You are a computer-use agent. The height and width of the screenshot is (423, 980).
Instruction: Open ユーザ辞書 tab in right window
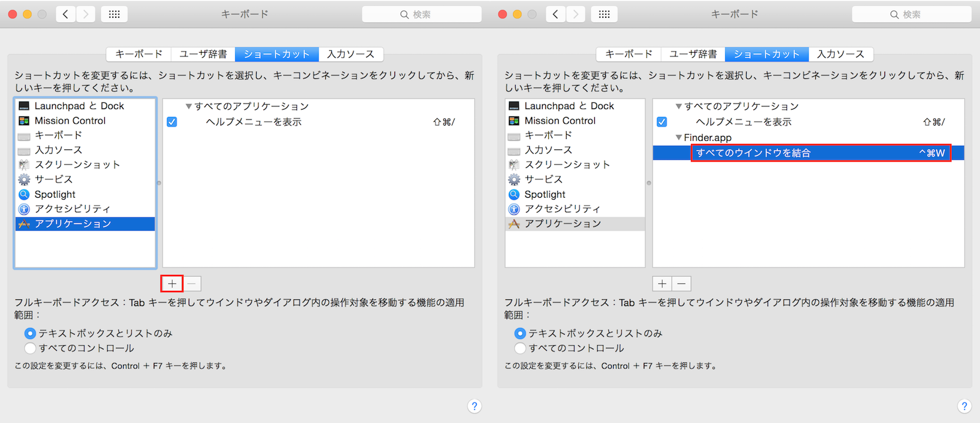tap(693, 54)
